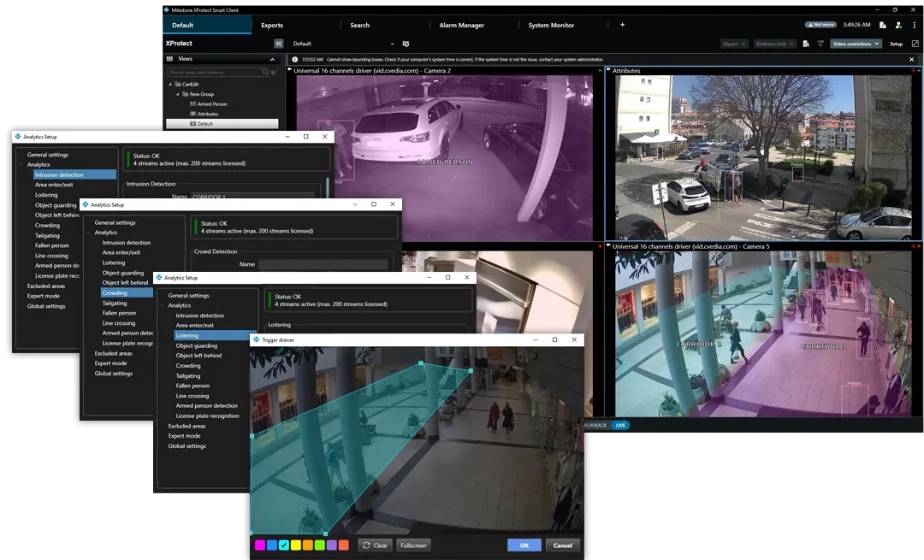The width and height of the screenshot is (924, 560).
Task: Clear the drawn trigger polygon
Action: [375, 545]
